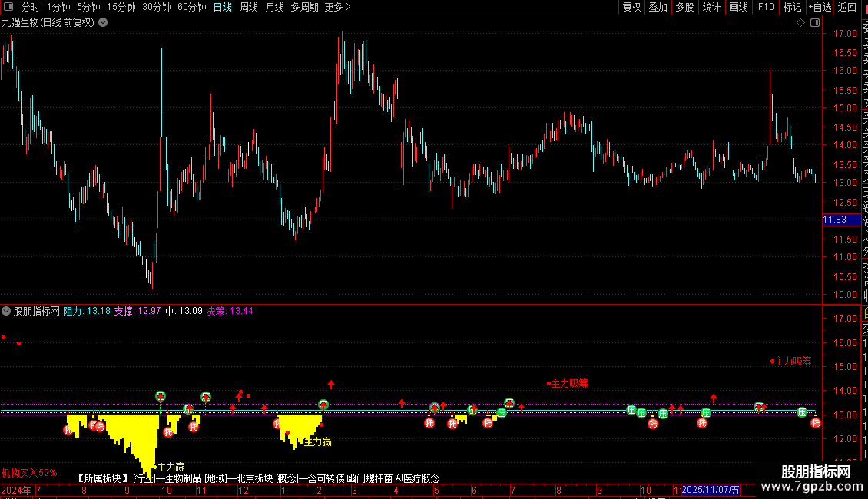
Task: Open the F10 company info
Action: (766, 7)
